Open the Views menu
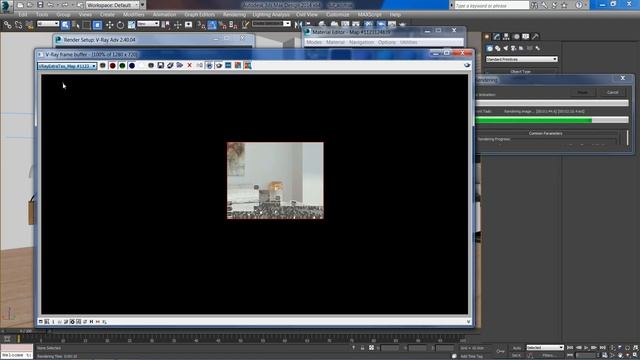 85,15
